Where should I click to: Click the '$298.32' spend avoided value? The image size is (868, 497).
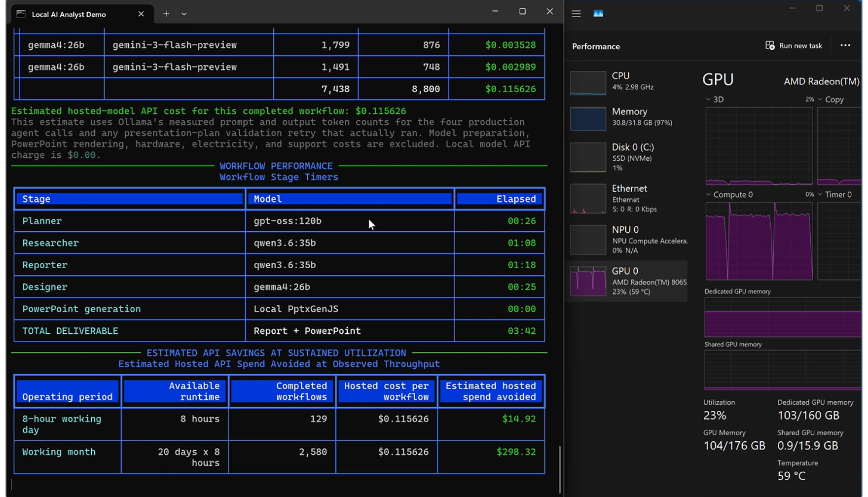point(516,452)
